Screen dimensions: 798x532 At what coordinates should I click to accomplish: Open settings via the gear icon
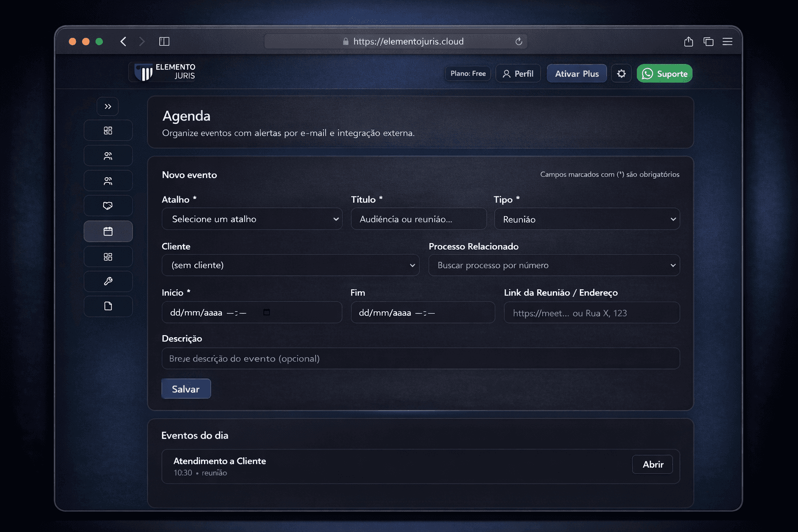coord(621,74)
